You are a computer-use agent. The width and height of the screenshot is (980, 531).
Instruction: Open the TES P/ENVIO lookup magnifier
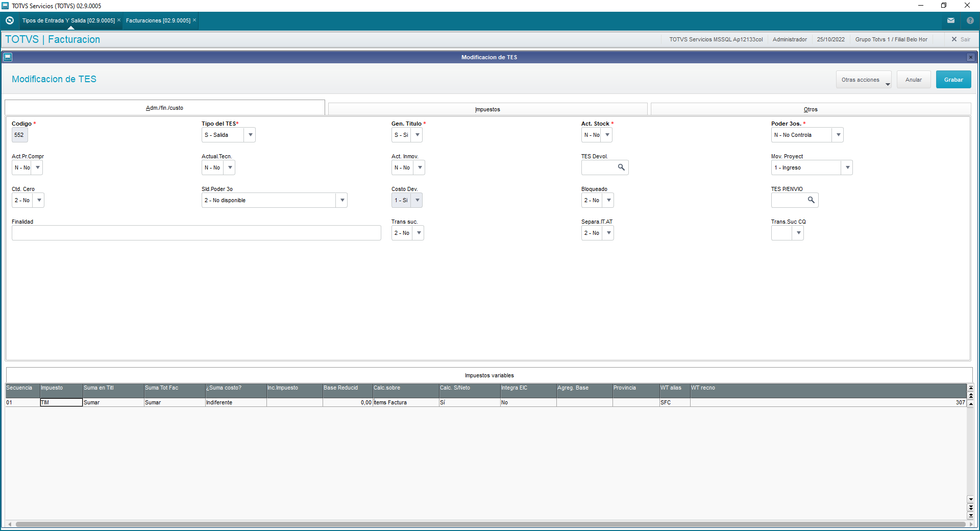tap(811, 200)
